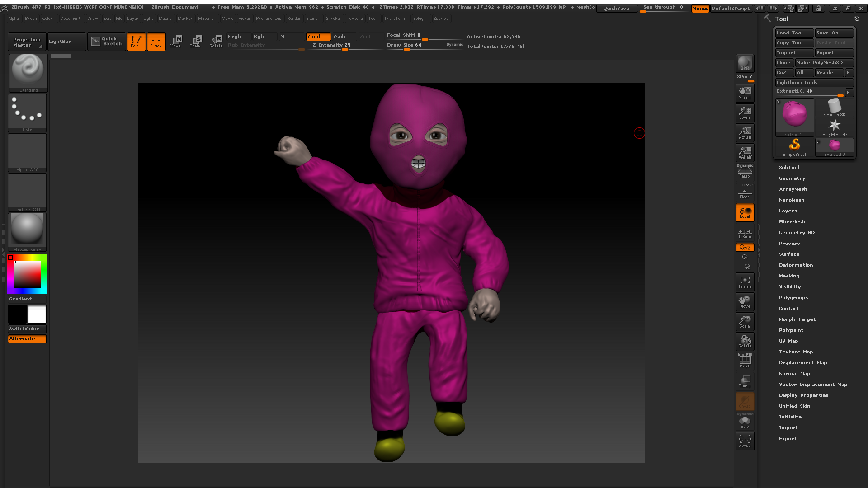
Task: Expand the SubTool palette section
Action: [789, 168]
